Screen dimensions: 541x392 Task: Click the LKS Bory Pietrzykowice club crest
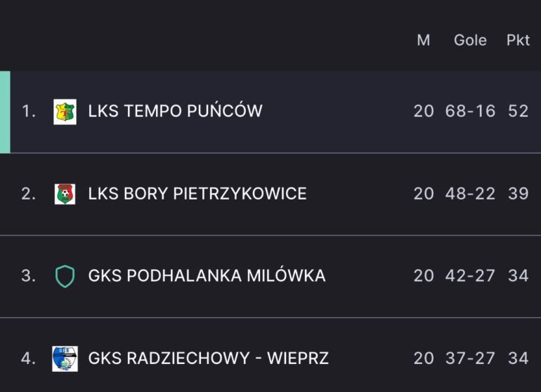65,194
